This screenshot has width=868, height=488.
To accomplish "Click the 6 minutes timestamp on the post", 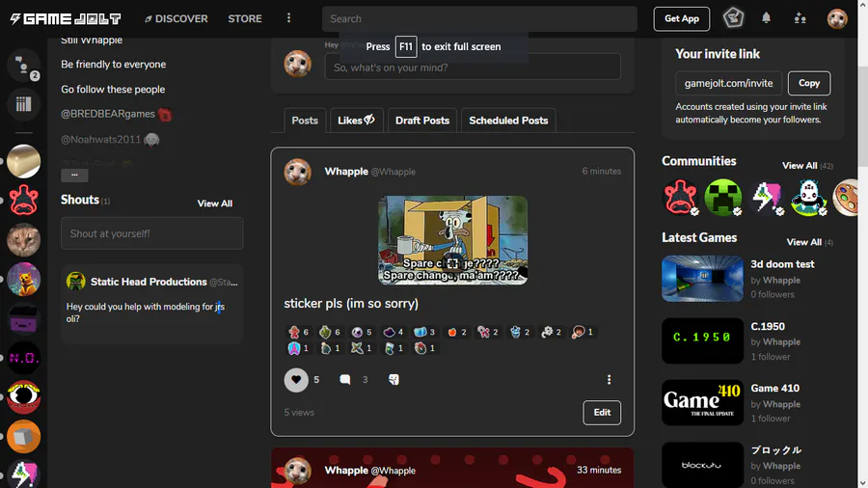I will (601, 172).
